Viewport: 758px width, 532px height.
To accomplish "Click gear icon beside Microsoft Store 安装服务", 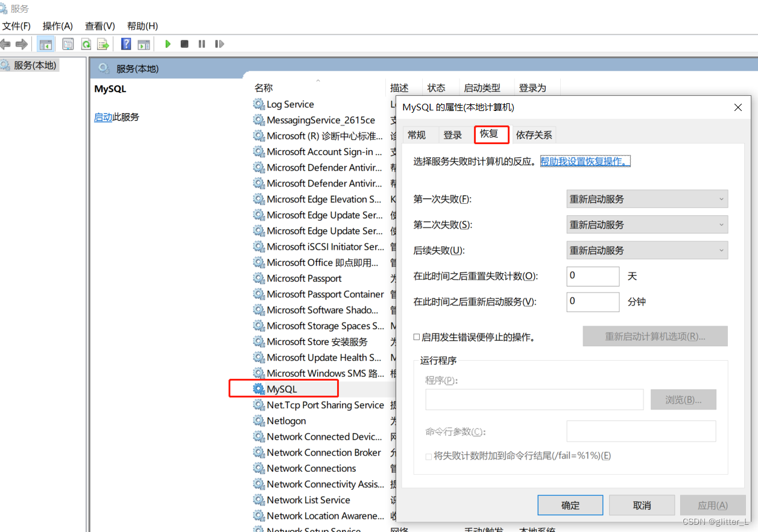I will [259, 341].
